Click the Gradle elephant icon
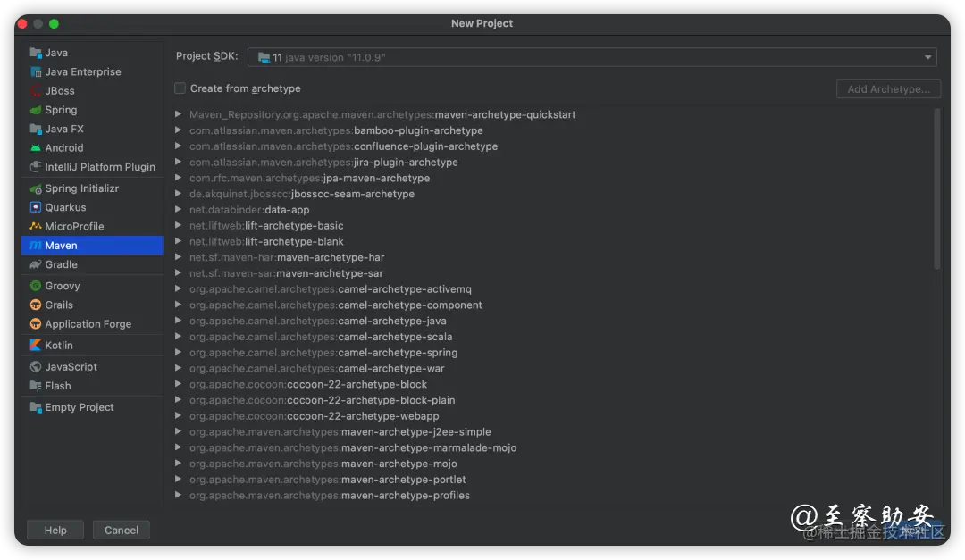The image size is (965, 560). point(36,264)
